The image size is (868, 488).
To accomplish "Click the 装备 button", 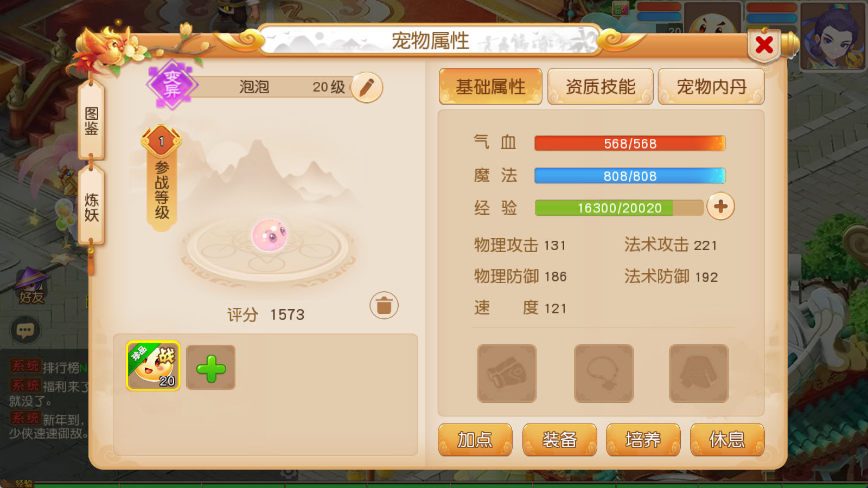I will [x=559, y=439].
